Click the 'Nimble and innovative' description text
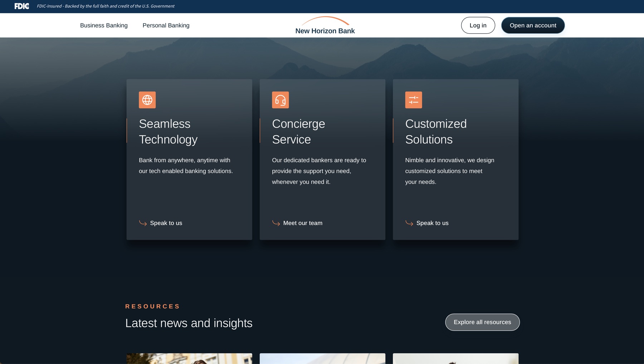The height and width of the screenshot is (364, 644). tap(450, 171)
